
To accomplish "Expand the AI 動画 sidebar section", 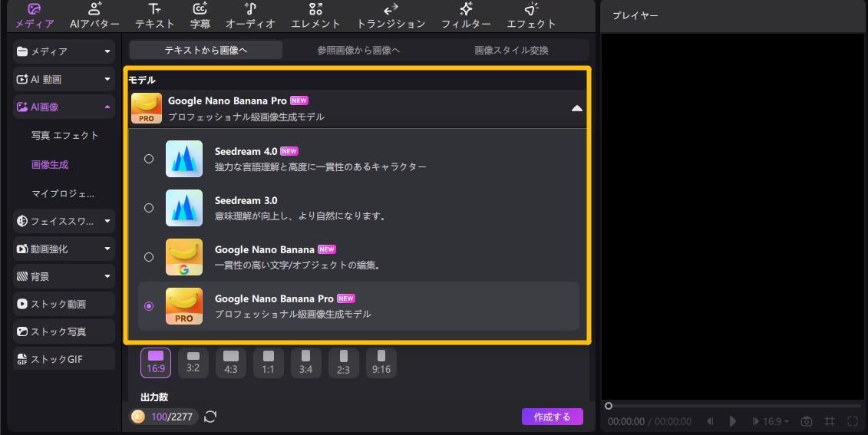I will coord(107,79).
